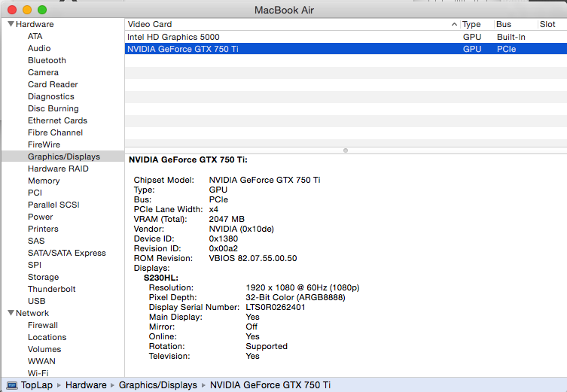Select NVIDIA GeForce GTX 750 Ti row
567x392 pixels.
[346, 49]
